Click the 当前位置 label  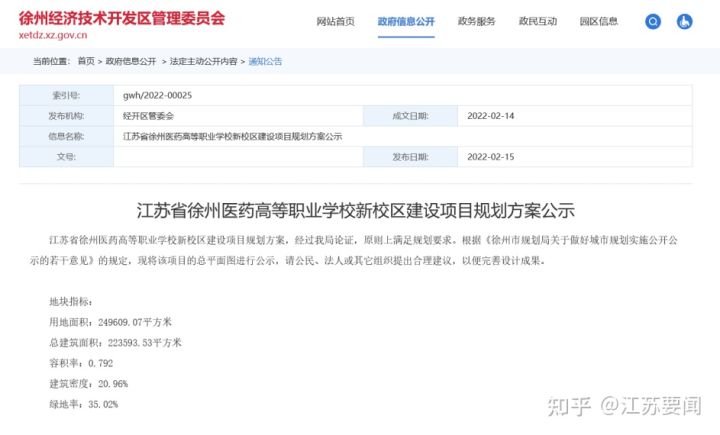51,61
